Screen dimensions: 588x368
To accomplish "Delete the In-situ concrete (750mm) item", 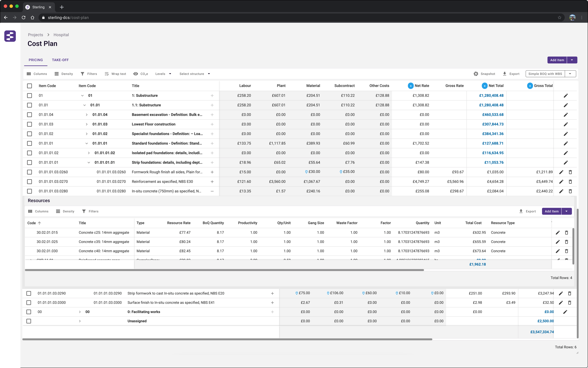I will click(570, 191).
